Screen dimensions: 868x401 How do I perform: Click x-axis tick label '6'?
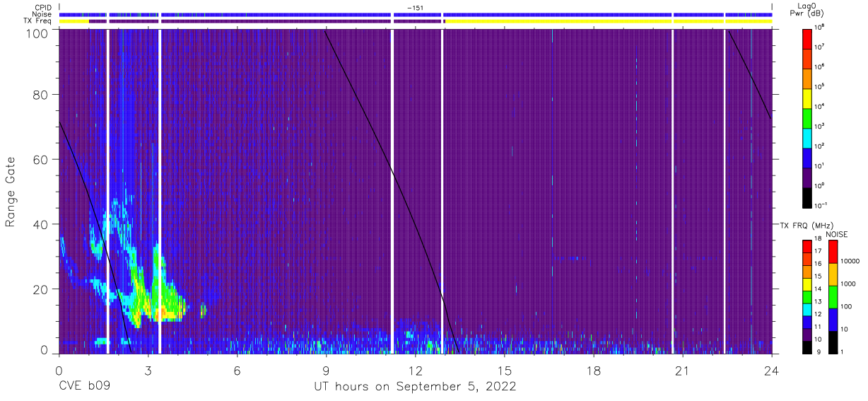(237, 371)
